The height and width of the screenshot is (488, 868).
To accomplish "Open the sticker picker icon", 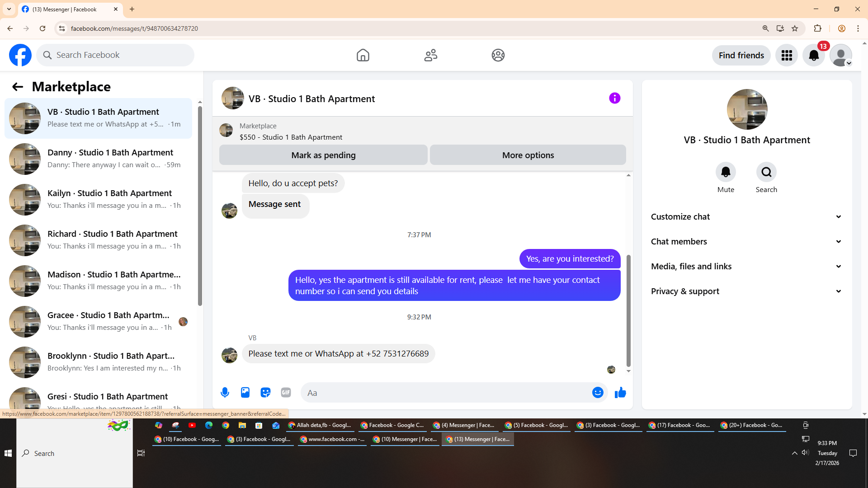I will tap(265, 393).
